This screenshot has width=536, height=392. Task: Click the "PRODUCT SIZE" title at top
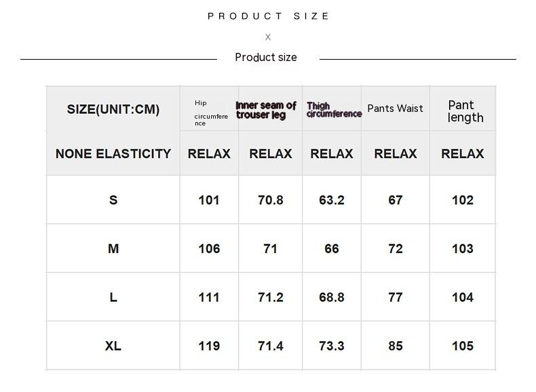tap(269, 16)
